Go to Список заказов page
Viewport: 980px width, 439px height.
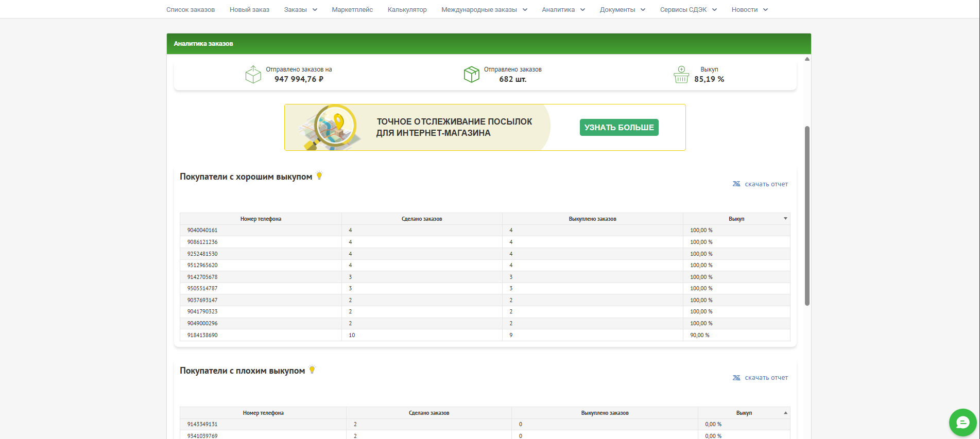pyautogui.click(x=191, y=10)
